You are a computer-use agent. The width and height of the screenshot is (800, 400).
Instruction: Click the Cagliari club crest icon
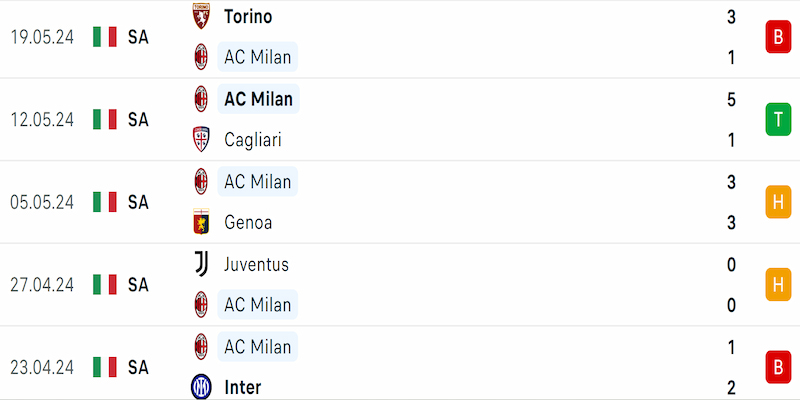pyautogui.click(x=201, y=139)
